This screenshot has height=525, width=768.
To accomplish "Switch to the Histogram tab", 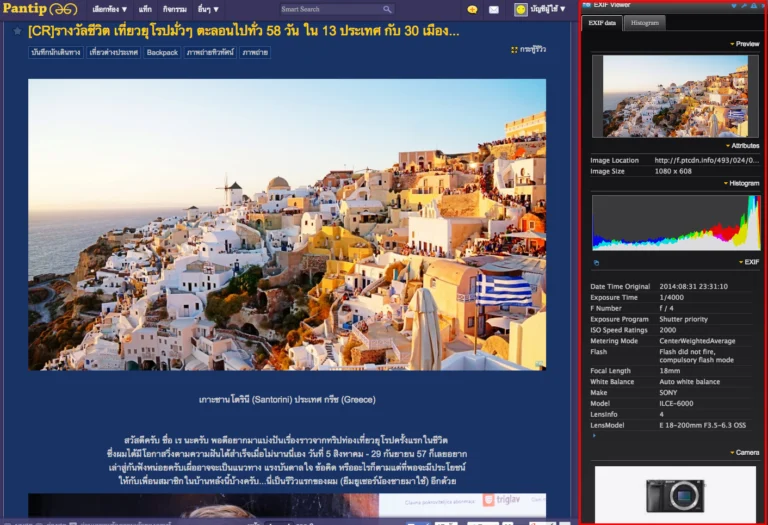I will (645, 23).
